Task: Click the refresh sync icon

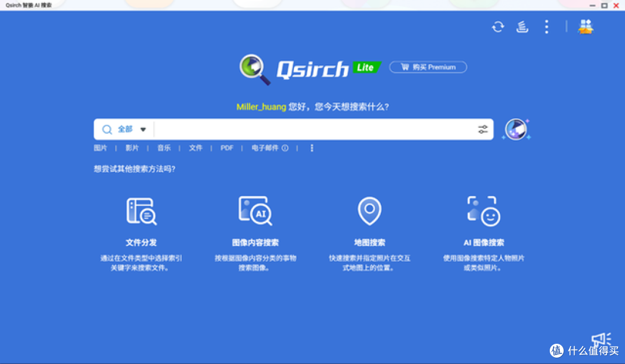Action: 498,27
